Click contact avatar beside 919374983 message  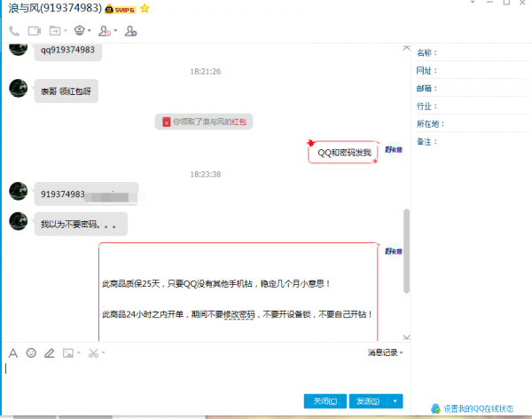pyautogui.click(x=19, y=191)
